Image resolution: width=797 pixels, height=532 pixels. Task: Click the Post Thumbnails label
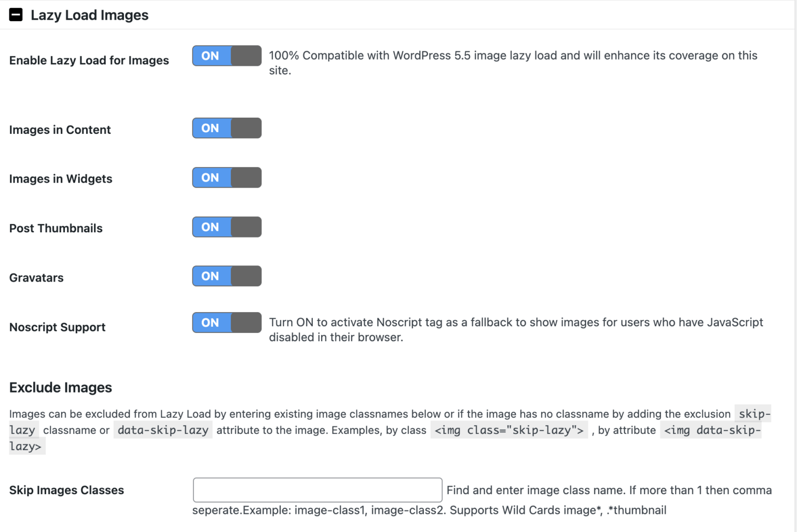(x=56, y=228)
